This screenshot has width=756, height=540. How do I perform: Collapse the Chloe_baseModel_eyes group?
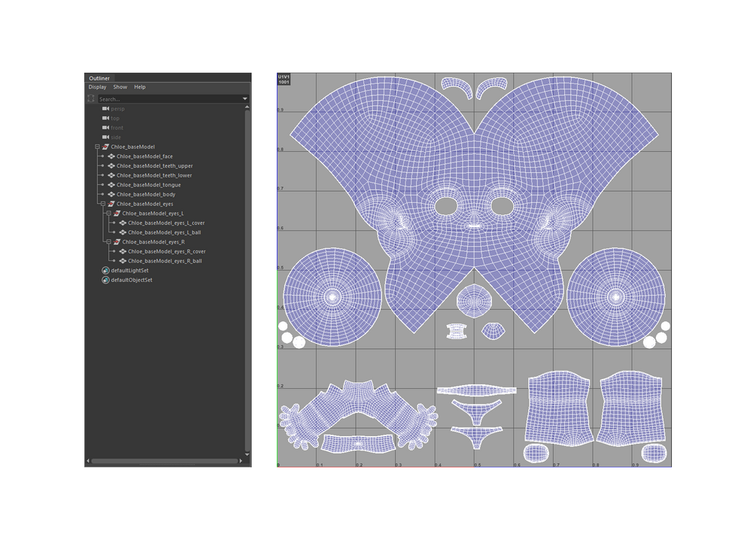[103, 204]
